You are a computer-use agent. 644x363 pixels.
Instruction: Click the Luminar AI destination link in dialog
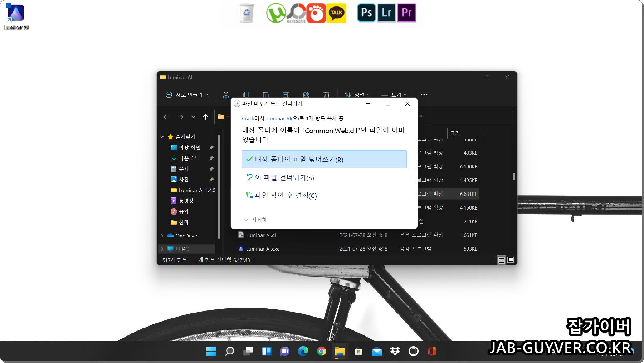coord(278,118)
